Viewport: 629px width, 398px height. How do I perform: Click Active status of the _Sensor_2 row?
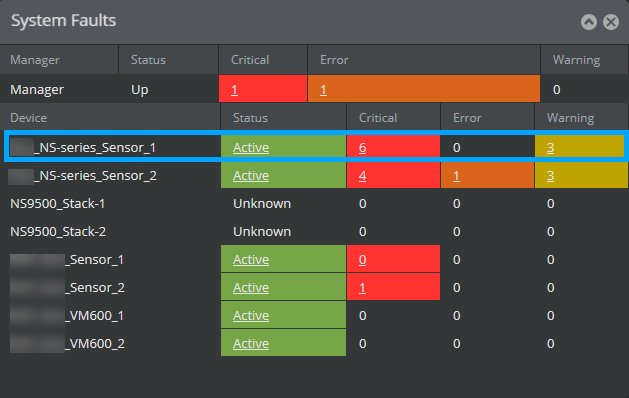251,288
